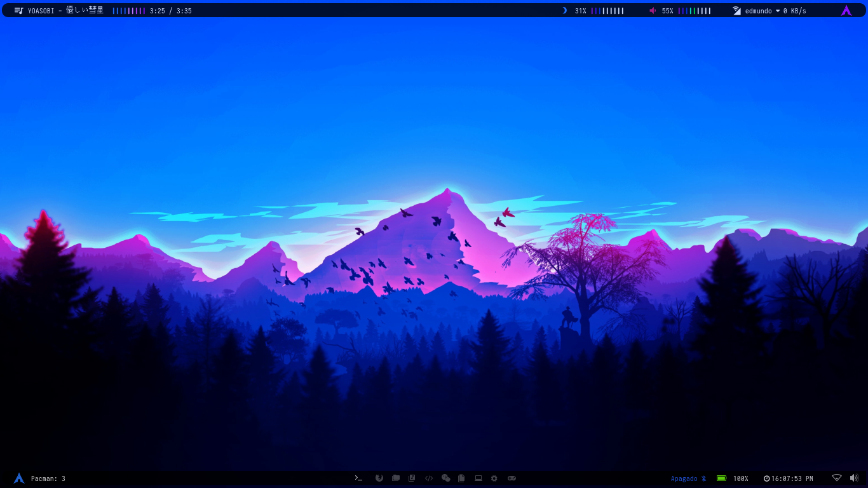
Task: Toggle Bluetooth via Apagado label
Action: (x=684, y=478)
